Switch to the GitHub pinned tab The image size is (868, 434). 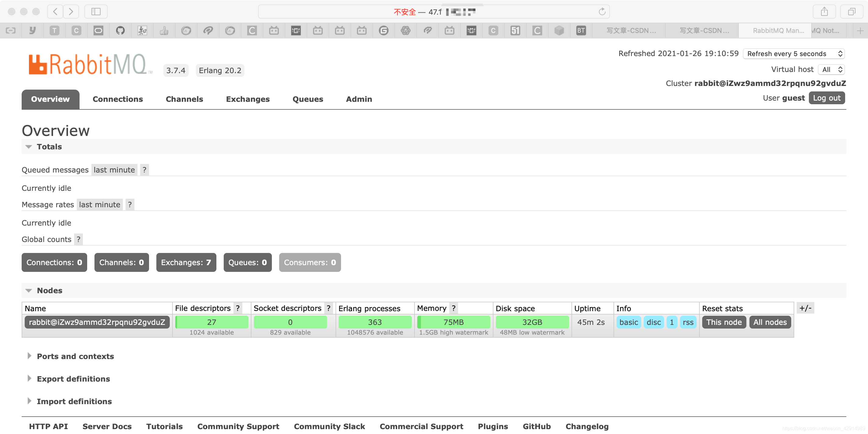(120, 31)
